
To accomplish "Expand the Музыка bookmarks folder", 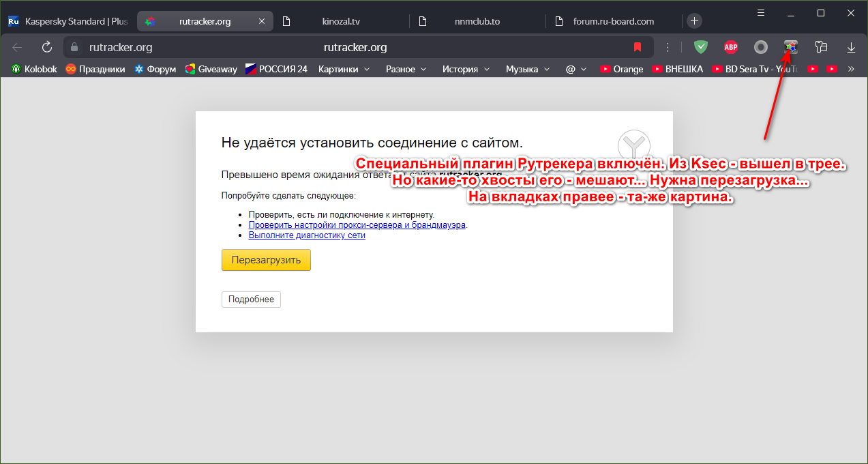I will pos(528,69).
